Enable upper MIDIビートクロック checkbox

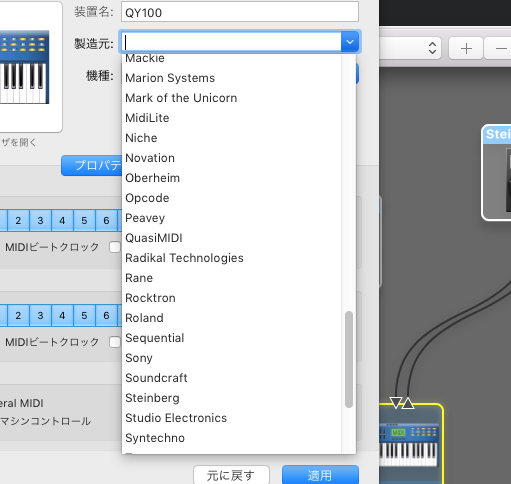click(x=115, y=247)
